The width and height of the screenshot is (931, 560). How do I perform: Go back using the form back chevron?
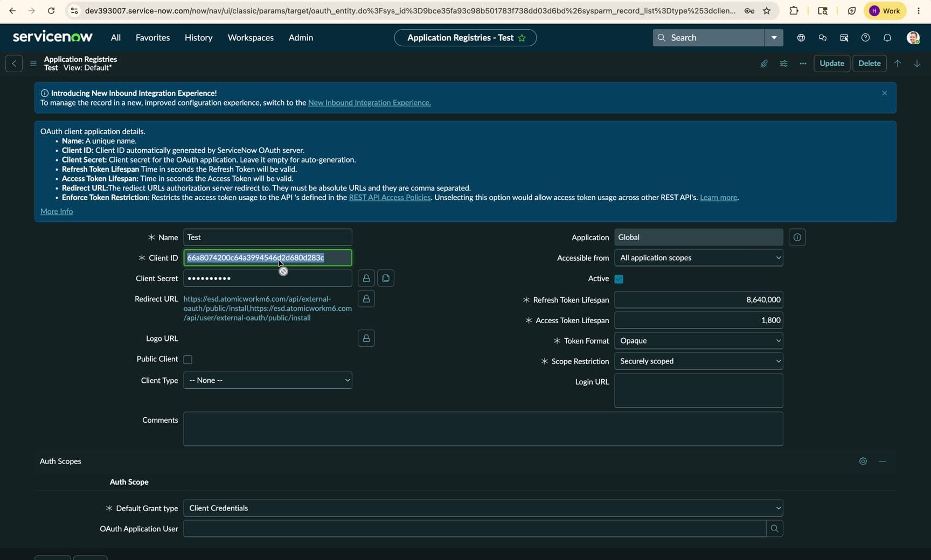click(x=14, y=64)
